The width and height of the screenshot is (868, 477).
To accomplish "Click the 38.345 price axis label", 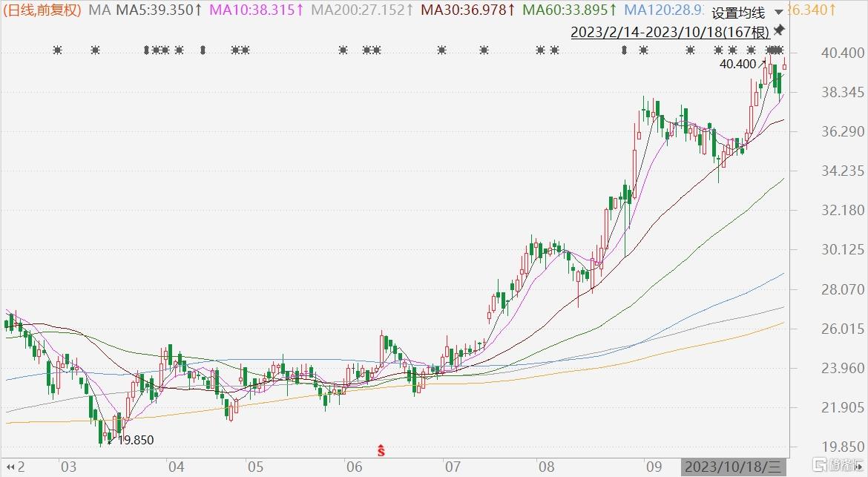I will pyautogui.click(x=843, y=93).
